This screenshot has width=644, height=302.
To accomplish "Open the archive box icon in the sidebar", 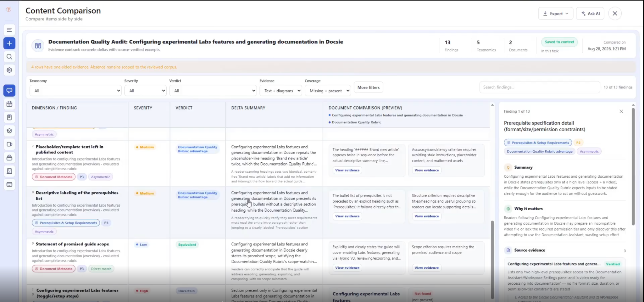I will [9, 158].
